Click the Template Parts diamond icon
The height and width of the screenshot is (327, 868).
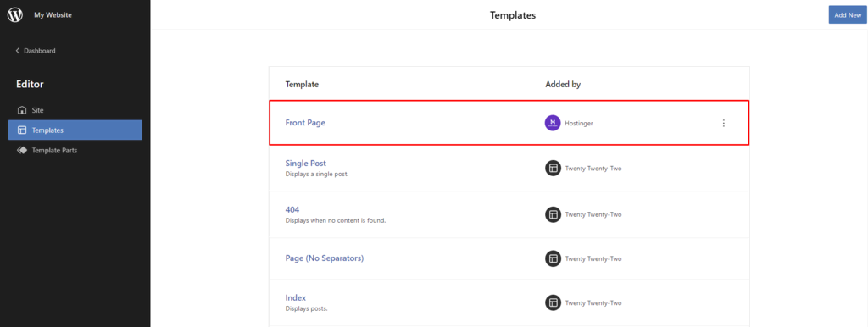[x=22, y=150]
